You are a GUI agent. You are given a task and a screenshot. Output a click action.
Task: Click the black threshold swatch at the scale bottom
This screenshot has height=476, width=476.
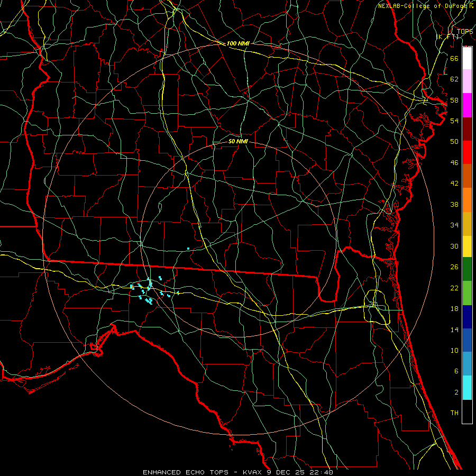(x=467, y=411)
